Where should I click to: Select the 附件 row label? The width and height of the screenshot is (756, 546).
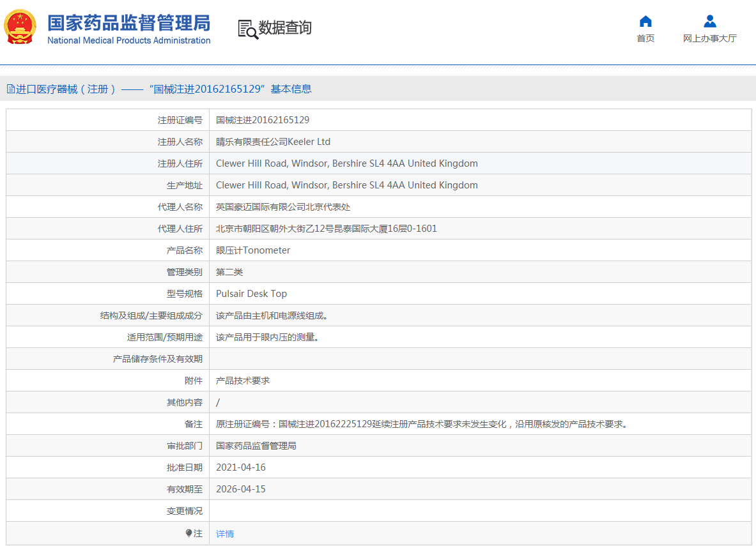[x=194, y=381]
